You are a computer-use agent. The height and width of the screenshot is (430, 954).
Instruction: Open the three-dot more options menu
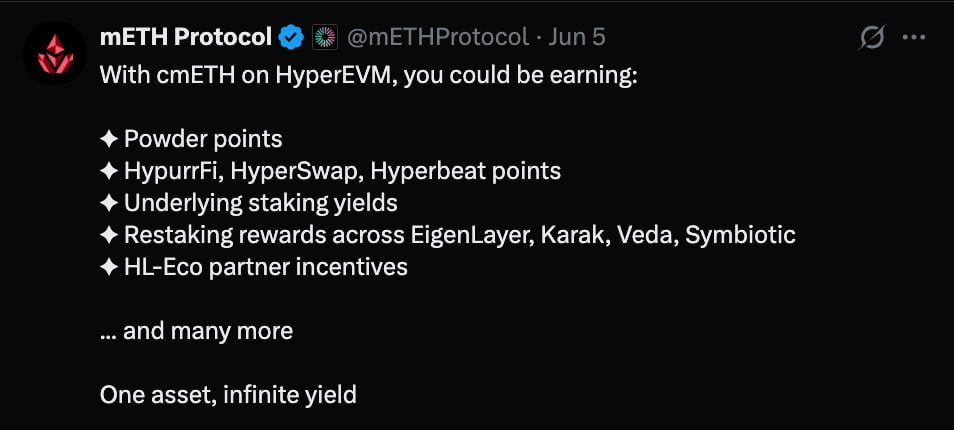(914, 38)
